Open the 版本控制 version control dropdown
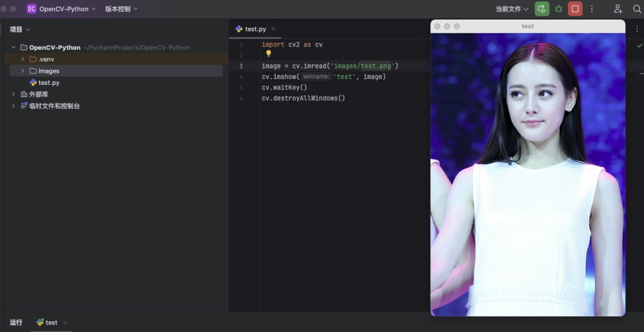644x332 pixels. pos(121,9)
